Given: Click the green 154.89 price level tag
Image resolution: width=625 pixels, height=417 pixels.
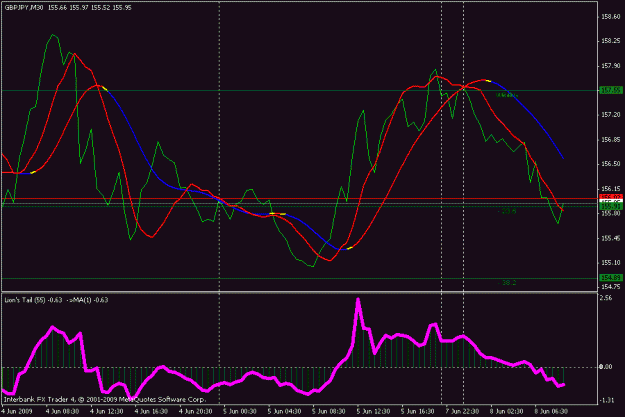Looking at the screenshot, I should point(611,277).
